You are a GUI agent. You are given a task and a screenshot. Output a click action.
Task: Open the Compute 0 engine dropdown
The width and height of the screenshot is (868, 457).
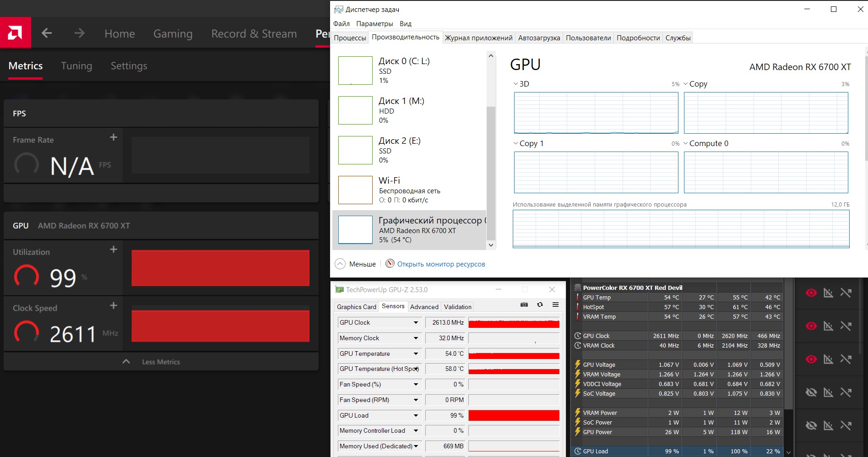coord(685,143)
